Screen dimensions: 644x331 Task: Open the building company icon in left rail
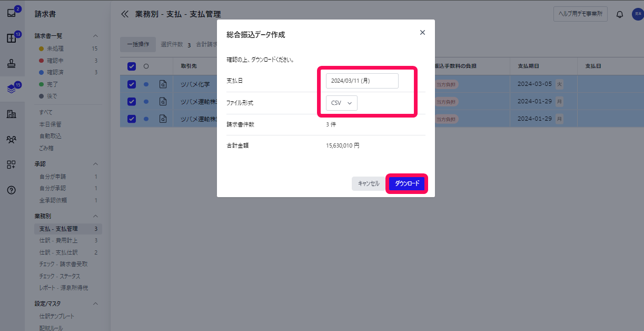coord(12,114)
